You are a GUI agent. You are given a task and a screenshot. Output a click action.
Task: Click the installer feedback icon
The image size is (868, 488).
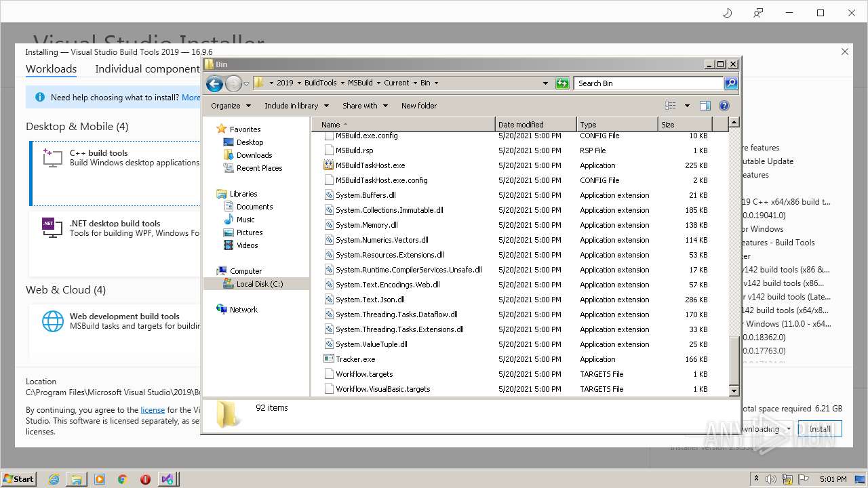pos(758,13)
